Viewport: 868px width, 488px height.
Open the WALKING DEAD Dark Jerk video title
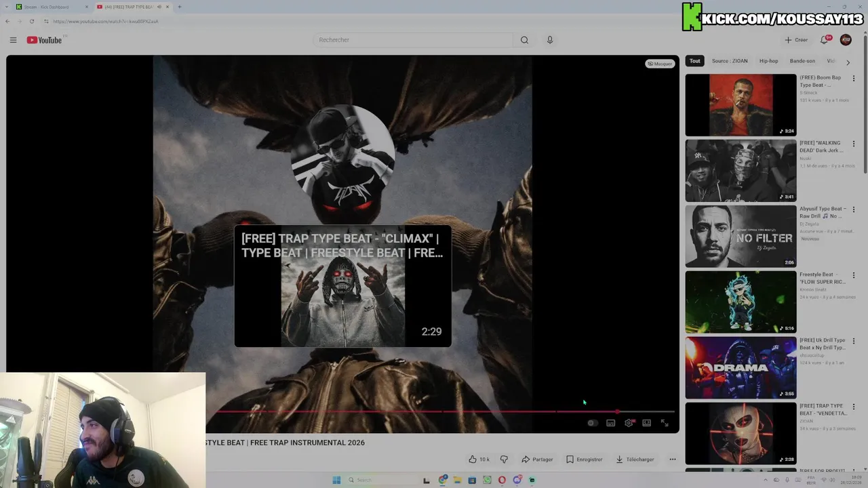[821, 146]
